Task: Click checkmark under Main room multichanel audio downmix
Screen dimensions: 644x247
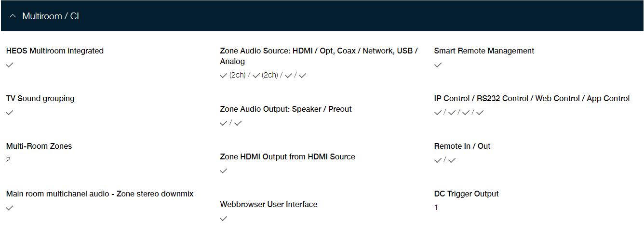Action: [10, 208]
